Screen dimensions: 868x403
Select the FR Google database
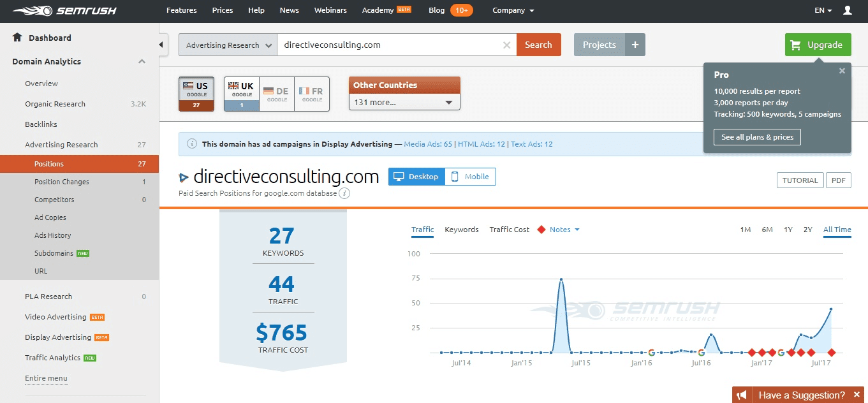[312, 94]
